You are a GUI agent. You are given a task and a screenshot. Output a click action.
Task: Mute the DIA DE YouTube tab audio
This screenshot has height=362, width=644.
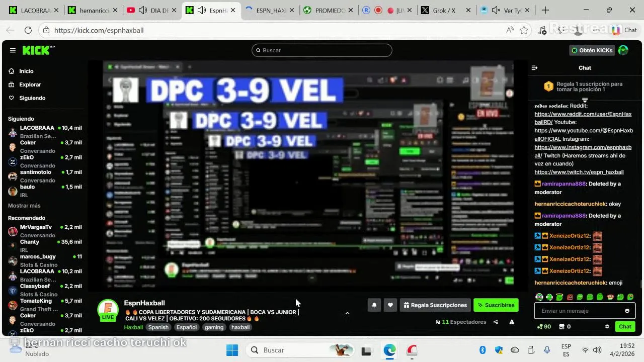(x=143, y=10)
